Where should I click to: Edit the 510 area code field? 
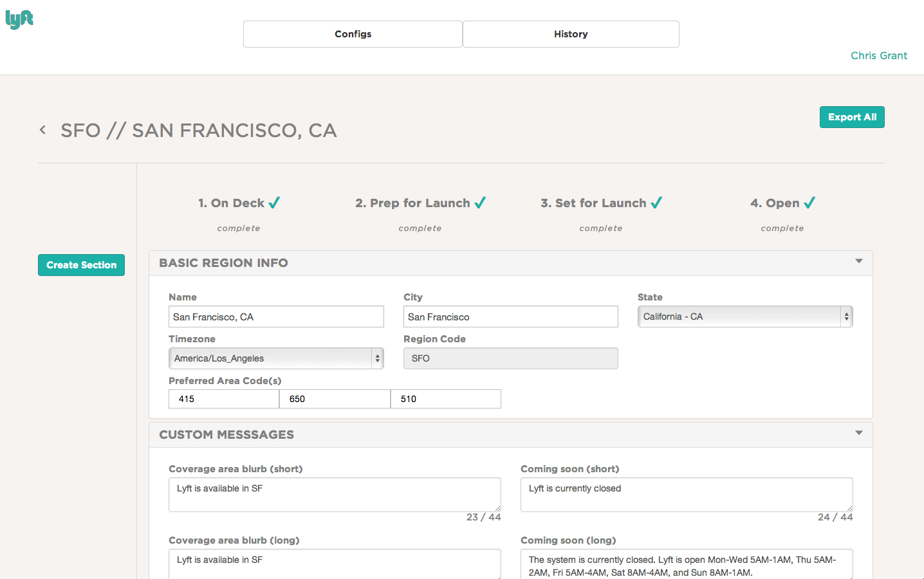[x=446, y=399]
